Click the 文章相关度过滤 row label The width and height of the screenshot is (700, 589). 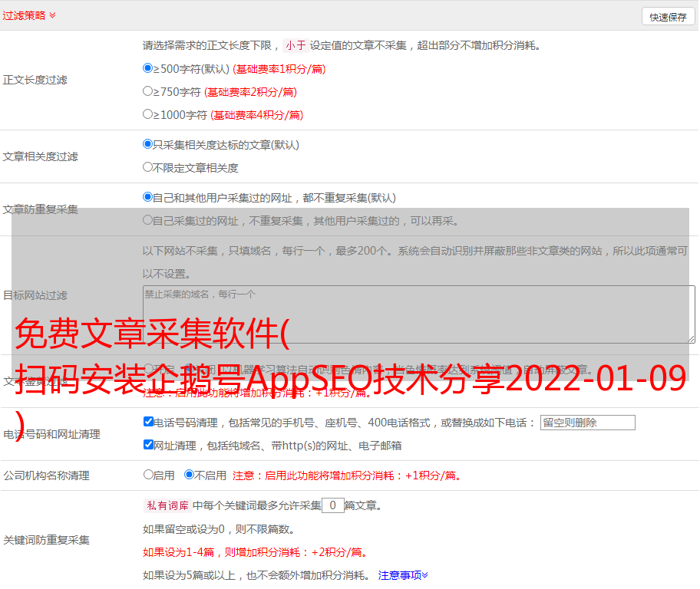40,156
